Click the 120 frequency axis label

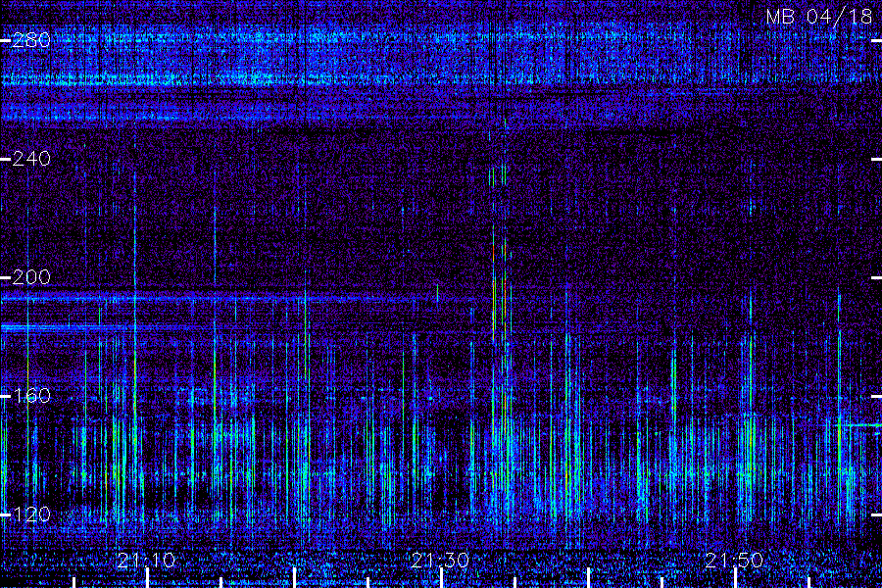pyautogui.click(x=31, y=514)
